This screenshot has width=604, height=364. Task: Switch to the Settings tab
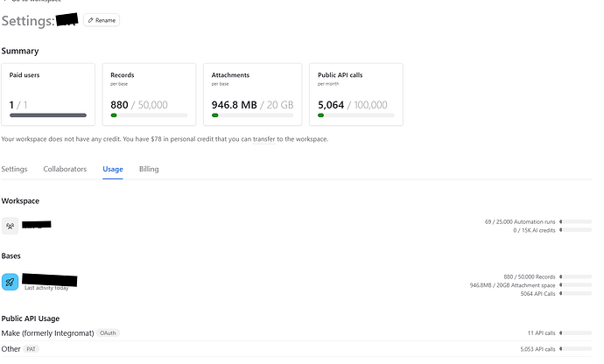click(x=14, y=169)
